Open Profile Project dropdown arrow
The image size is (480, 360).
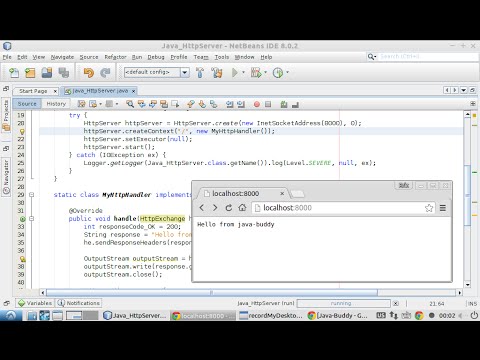287,72
